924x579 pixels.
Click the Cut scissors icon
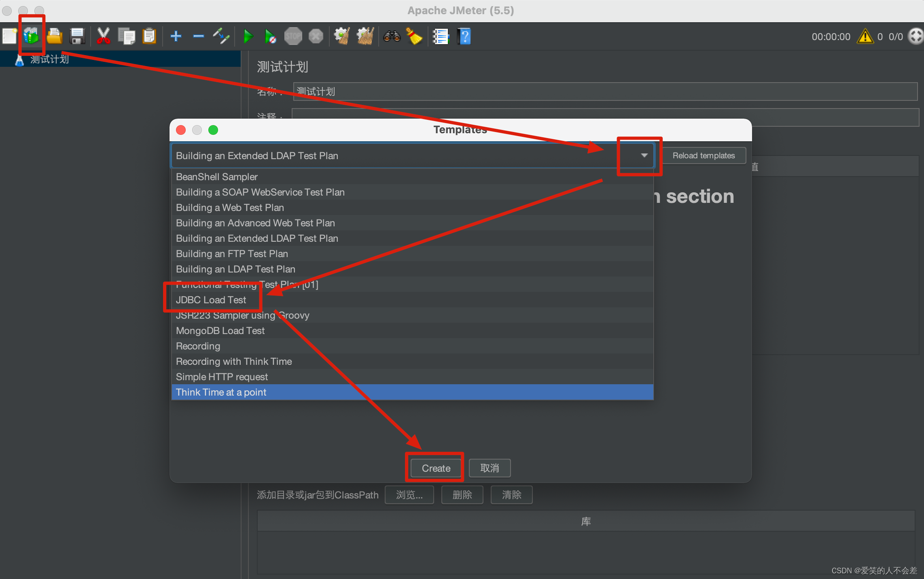pos(104,36)
